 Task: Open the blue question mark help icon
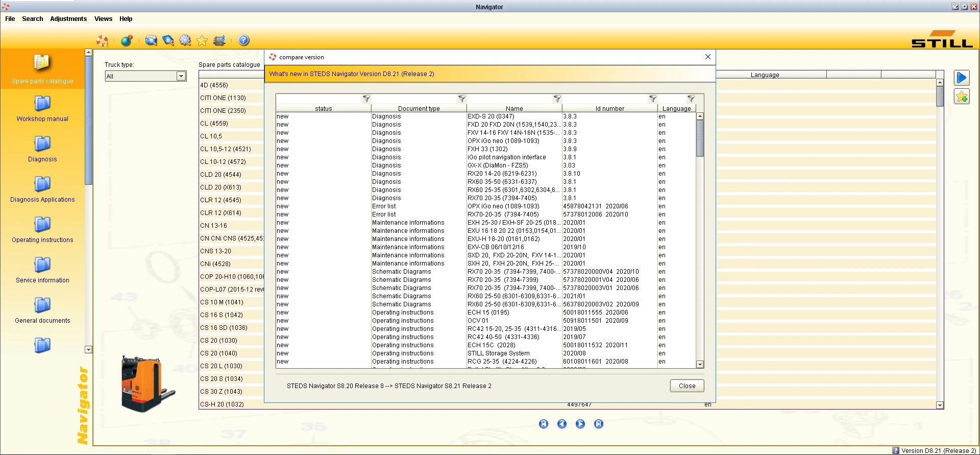point(244,40)
